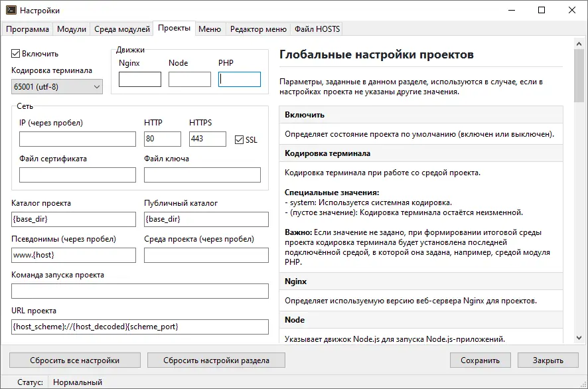
Task: Click the Nginx engine input field
Action: (140, 80)
